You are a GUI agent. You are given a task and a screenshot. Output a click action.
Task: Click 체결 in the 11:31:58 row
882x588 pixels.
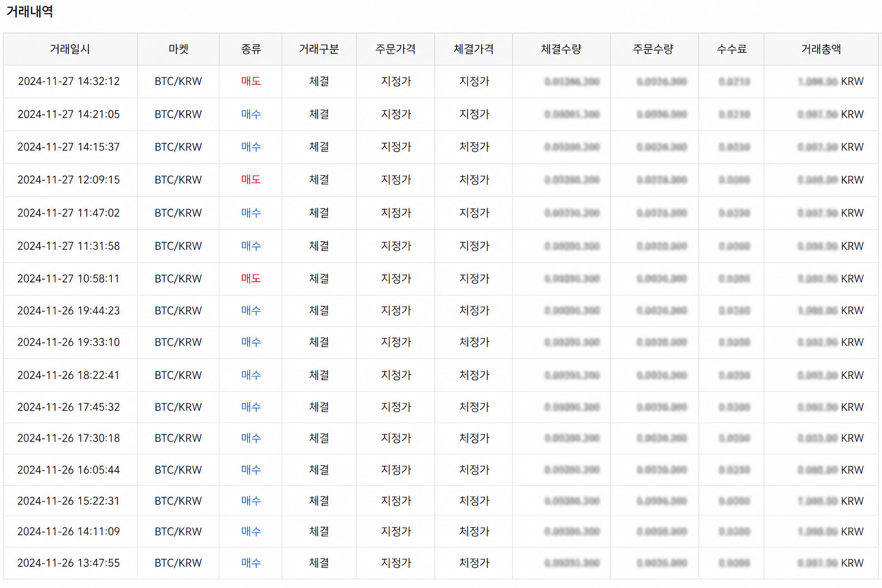[x=319, y=246]
